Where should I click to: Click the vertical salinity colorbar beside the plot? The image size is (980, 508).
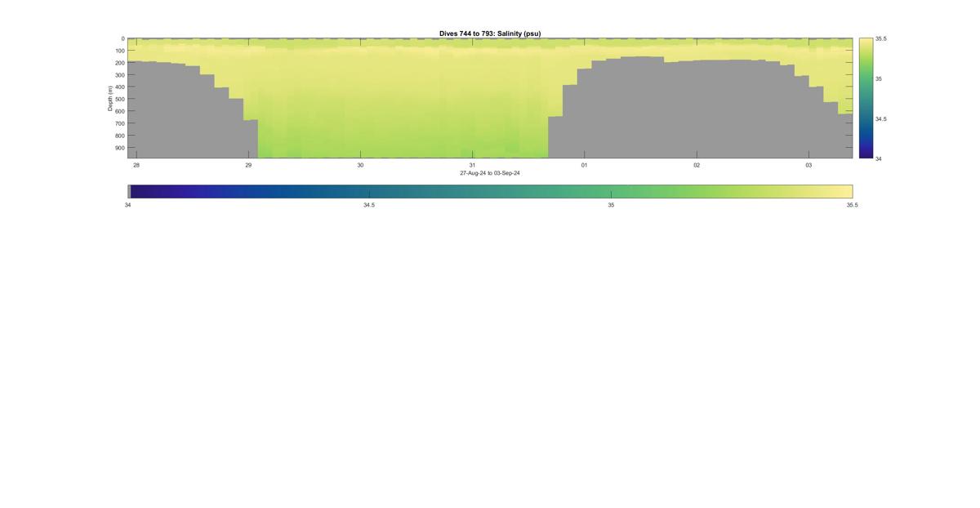866,98
